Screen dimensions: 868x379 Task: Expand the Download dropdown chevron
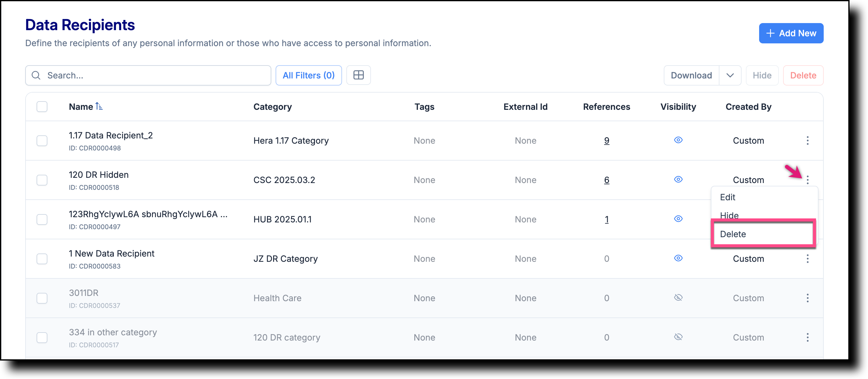[730, 75]
